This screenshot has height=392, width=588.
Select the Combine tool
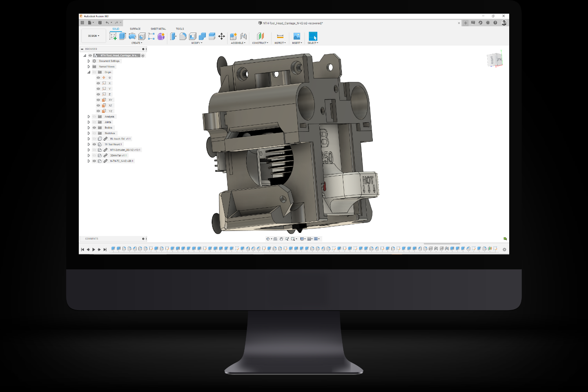tap(202, 36)
